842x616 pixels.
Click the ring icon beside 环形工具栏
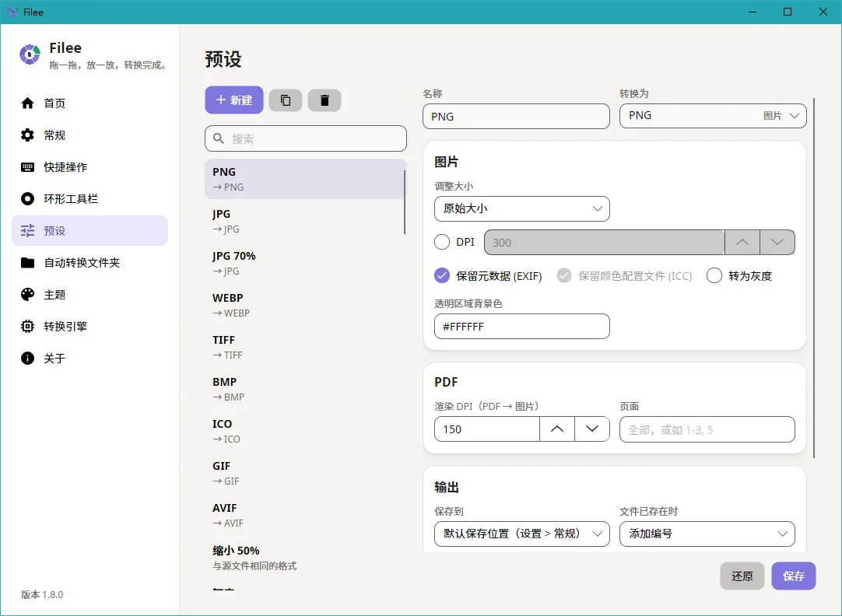click(x=27, y=198)
